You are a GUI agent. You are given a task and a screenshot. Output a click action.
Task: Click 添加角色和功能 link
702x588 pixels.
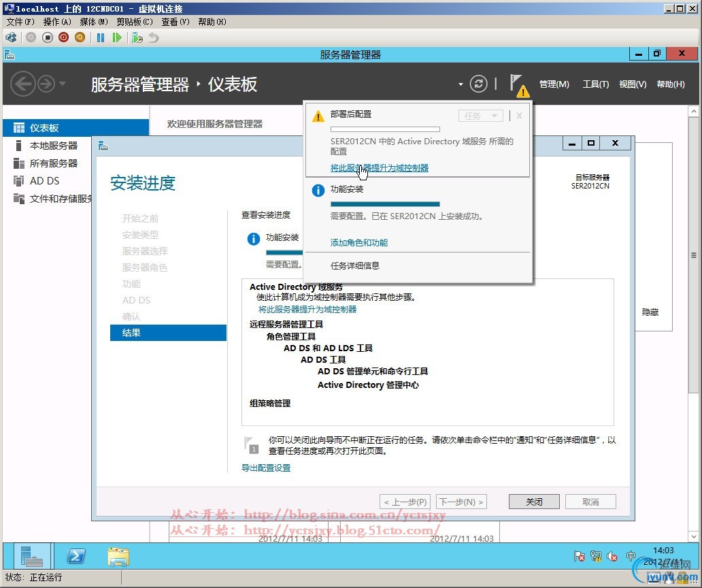tap(359, 243)
